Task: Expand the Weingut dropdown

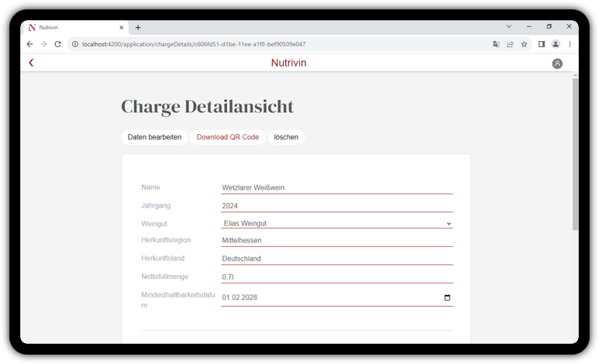Action: coord(336,223)
